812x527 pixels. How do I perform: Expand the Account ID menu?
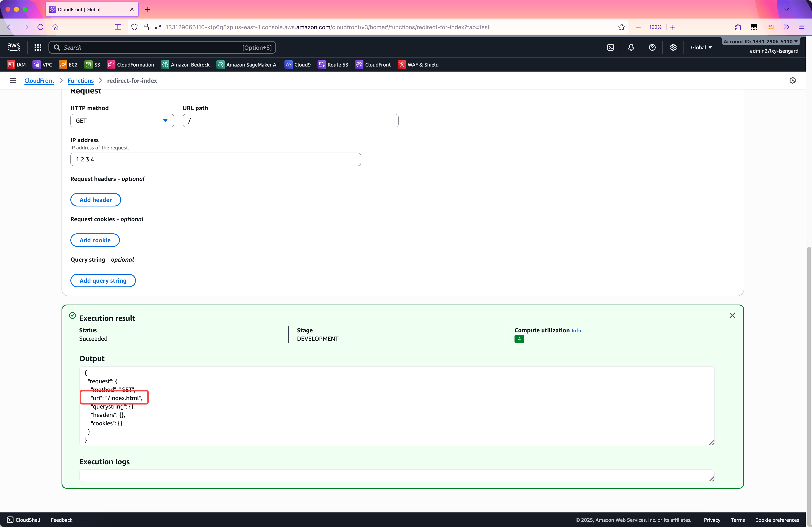760,42
